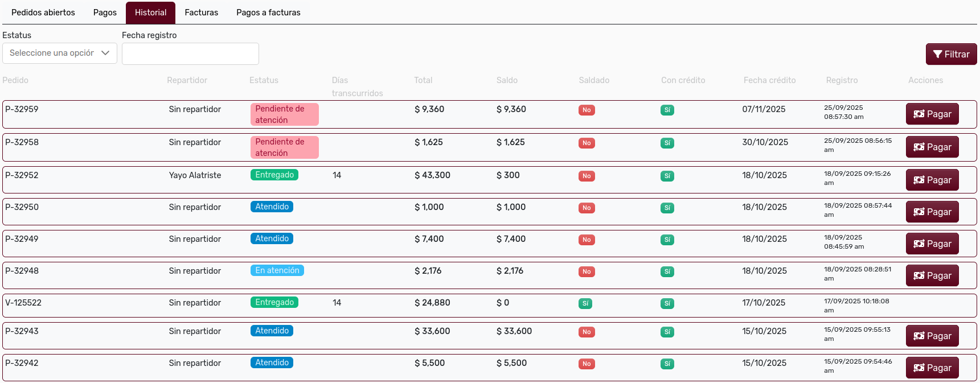
Task: Select the Facturas tab
Action: point(201,13)
